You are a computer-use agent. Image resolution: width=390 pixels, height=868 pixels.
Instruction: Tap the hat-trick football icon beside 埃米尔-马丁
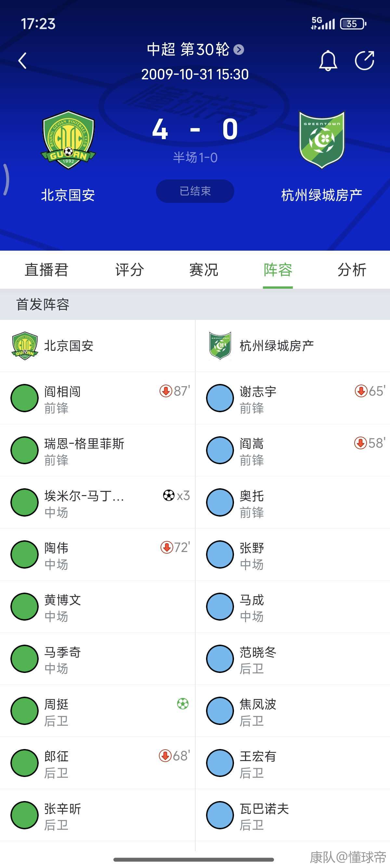[x=168, y=495]
